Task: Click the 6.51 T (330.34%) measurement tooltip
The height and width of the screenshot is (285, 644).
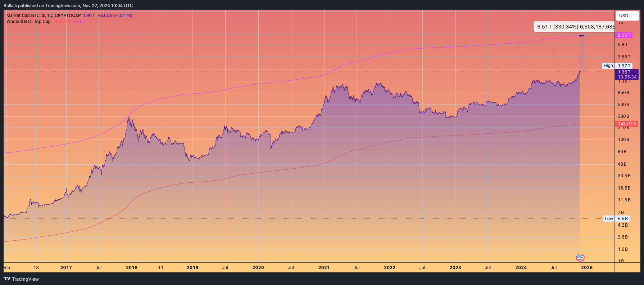Action: click(574, 27)
